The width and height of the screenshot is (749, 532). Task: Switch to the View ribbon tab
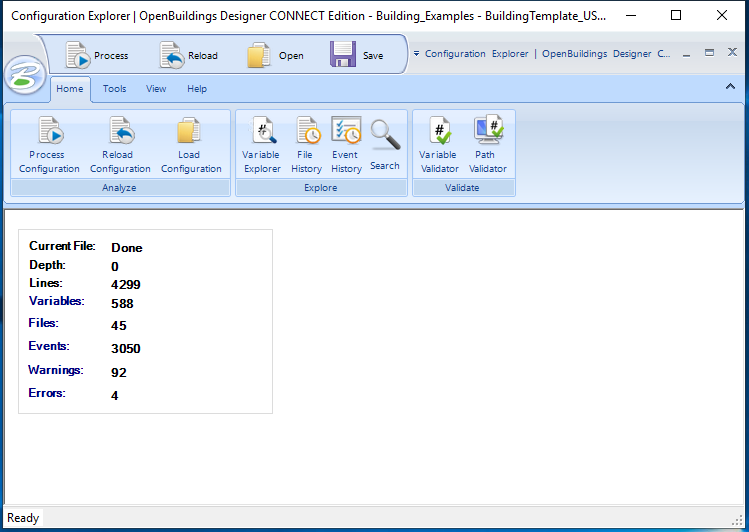pos(156,89)
